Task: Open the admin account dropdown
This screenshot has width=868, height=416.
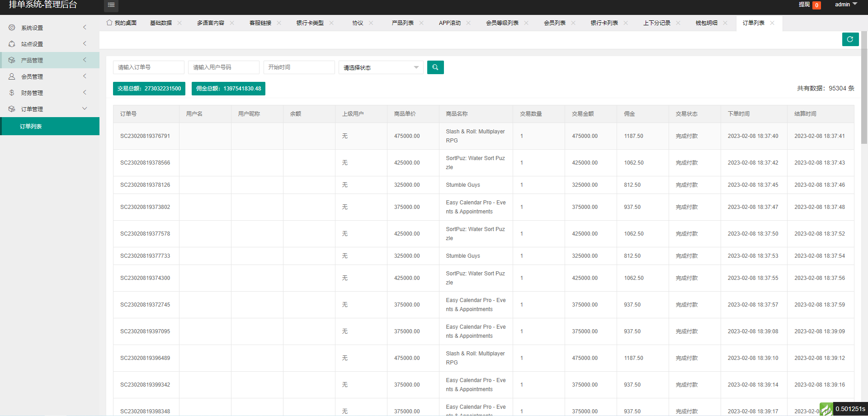Action: tap(845, 5)
